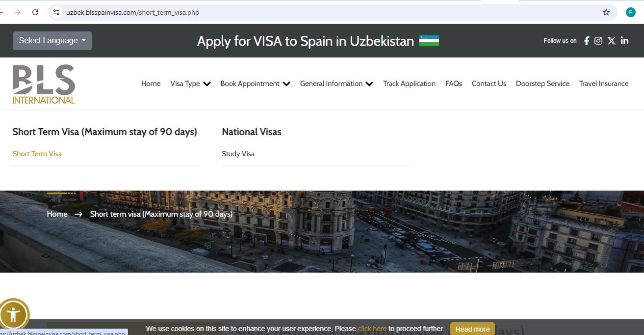Open the Instagram follow icon
Viewport: 644px width, 335px height.
coord(598,41)
